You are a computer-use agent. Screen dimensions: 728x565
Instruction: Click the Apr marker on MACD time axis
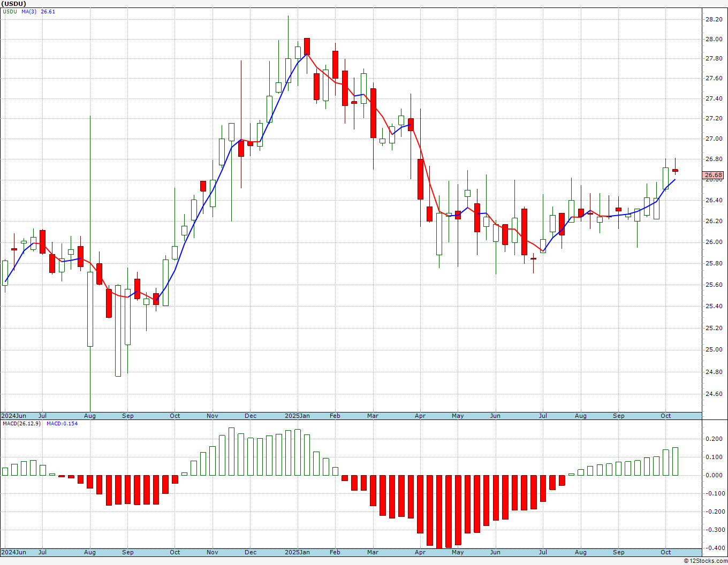(x=420, y=552)
